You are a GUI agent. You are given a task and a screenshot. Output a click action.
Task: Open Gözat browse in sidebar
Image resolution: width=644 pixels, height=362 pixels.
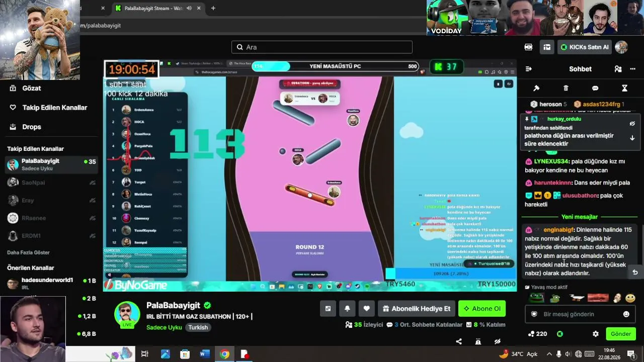(x=32, y=88)
